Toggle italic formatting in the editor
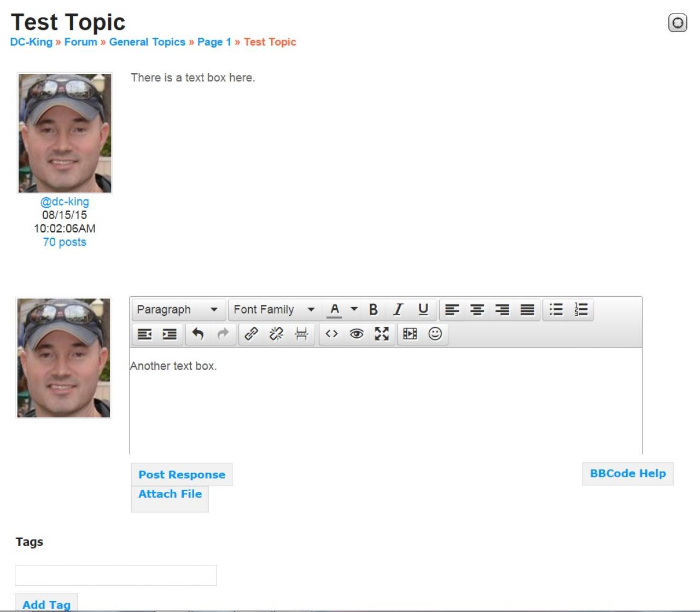The width and height of the screenshot is (700, 612). point(398,310)
